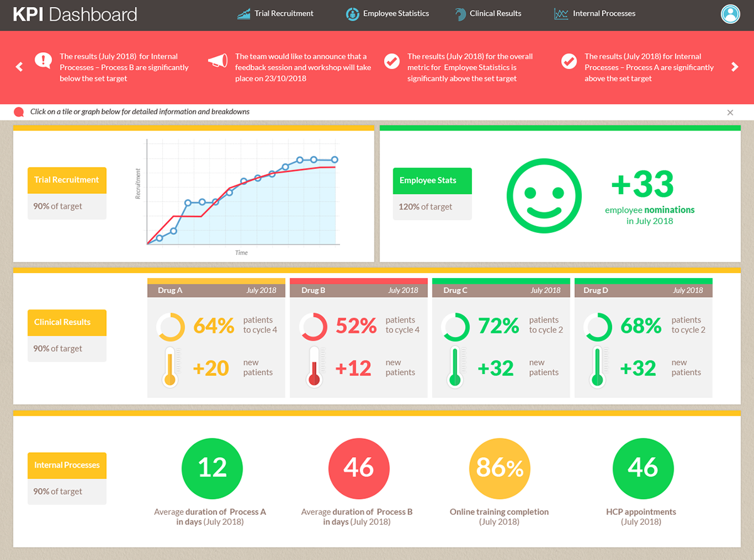
Task: Click the Drug B card header
Action: pos(359,291)
